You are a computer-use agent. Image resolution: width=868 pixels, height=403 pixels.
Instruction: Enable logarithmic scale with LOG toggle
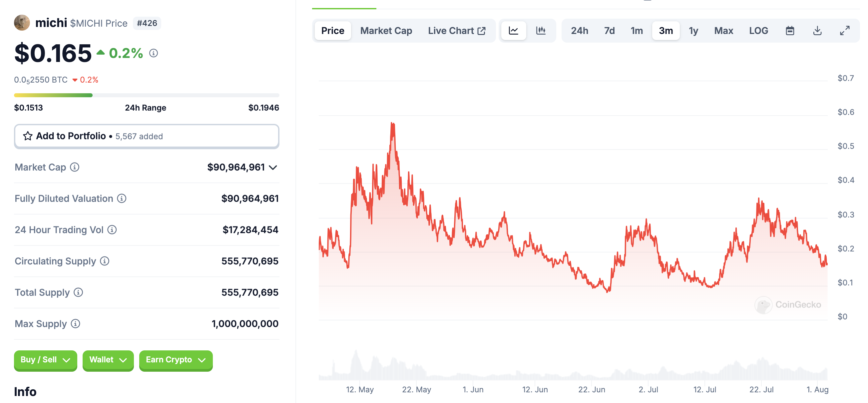[x=758, y=31]
